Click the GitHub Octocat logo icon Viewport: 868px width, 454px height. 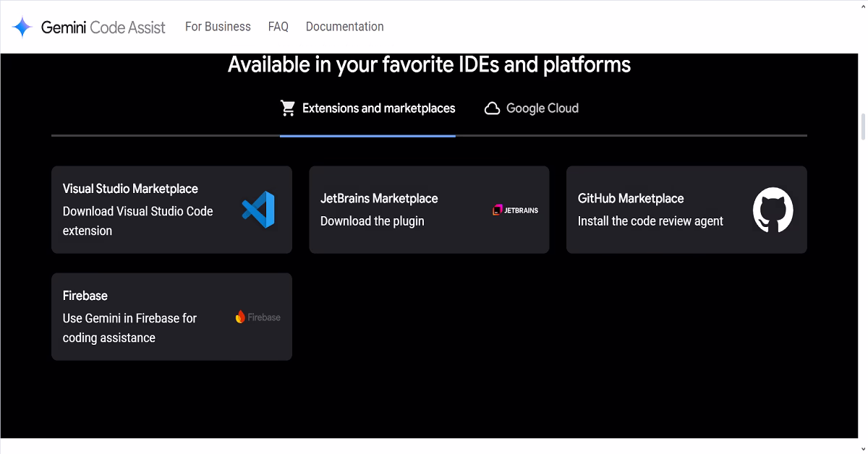tap(773, 210)
